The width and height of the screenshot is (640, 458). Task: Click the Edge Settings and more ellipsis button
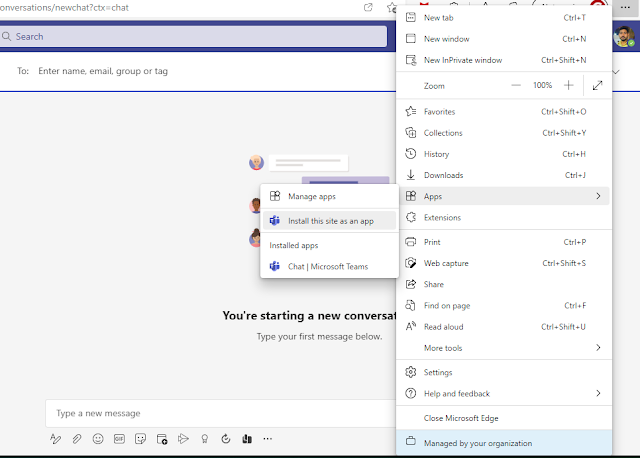pyautogui.click(x=625, y=7)
